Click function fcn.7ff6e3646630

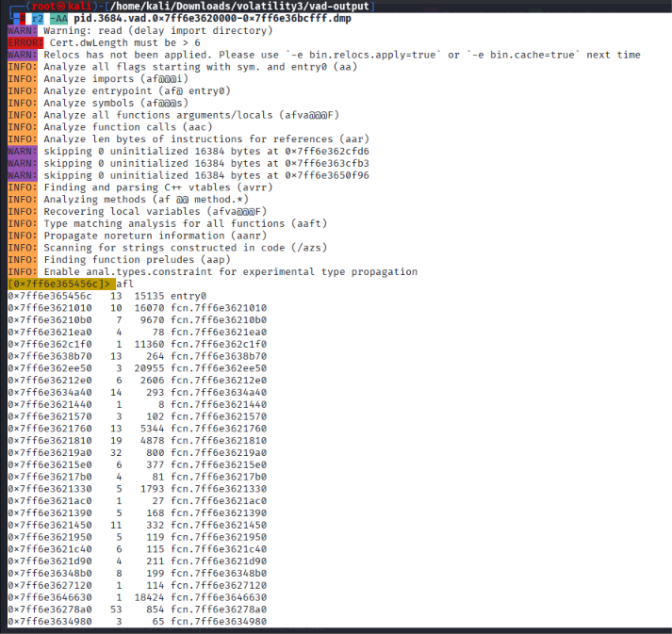(x=219, y=597)
